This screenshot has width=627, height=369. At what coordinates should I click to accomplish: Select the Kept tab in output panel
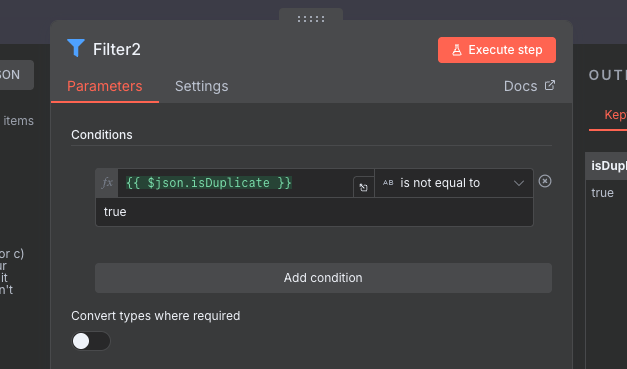[x=615, y=115]
